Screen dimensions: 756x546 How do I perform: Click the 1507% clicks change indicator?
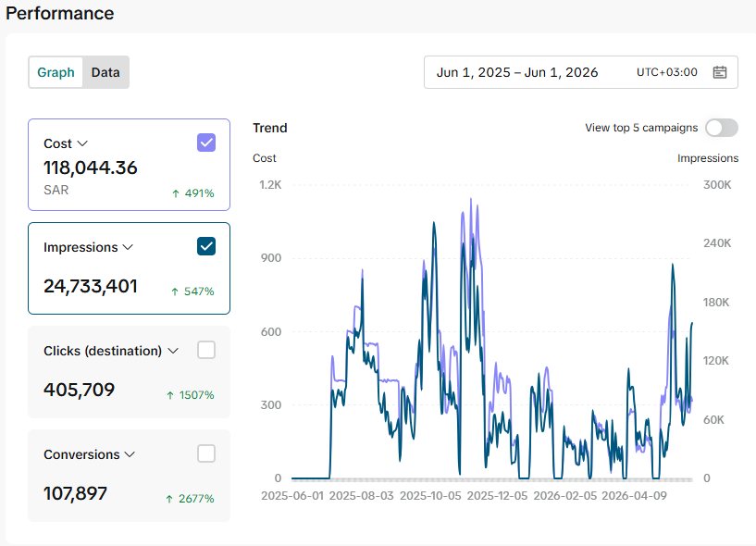190,395
